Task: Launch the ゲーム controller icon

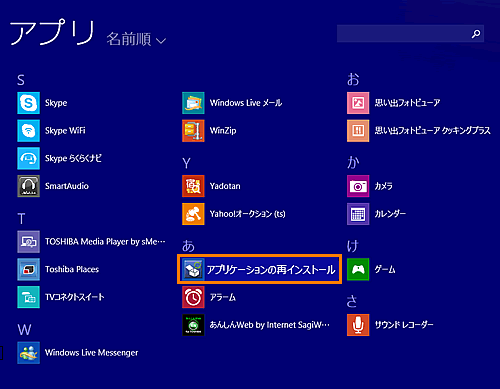Action: coord(358,269)
